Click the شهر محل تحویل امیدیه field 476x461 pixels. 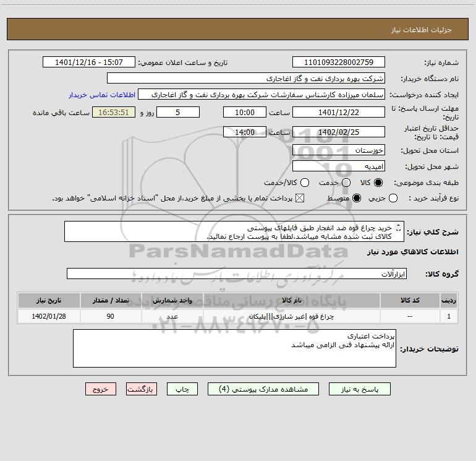(339, 166)
